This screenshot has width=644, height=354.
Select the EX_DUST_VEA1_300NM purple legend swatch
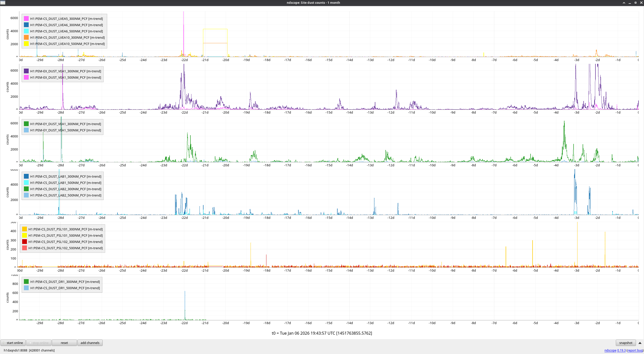point(26,71)
